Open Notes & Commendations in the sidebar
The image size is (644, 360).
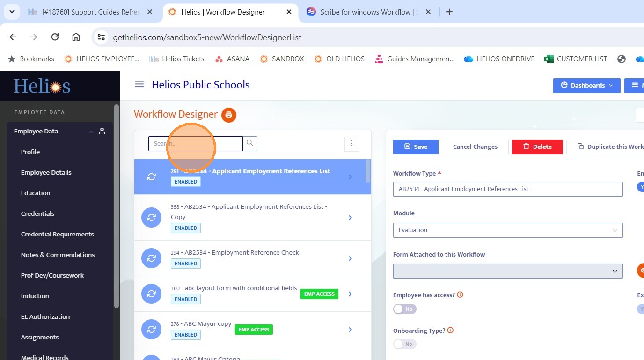pyautogui.click(x=58, y=255)
